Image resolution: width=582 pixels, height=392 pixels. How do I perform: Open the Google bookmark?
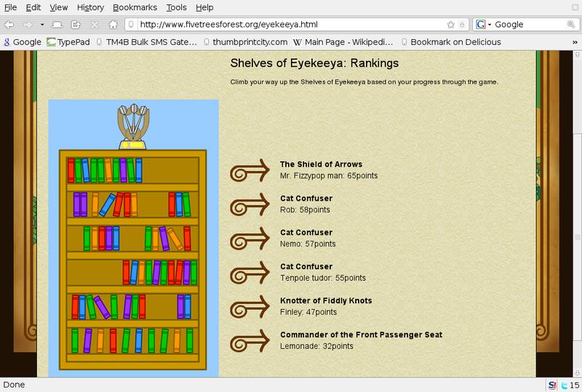pos(23,42)
